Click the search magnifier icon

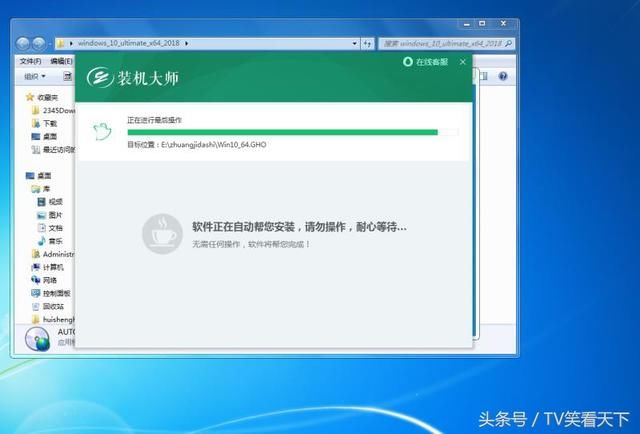coord(508,43)
